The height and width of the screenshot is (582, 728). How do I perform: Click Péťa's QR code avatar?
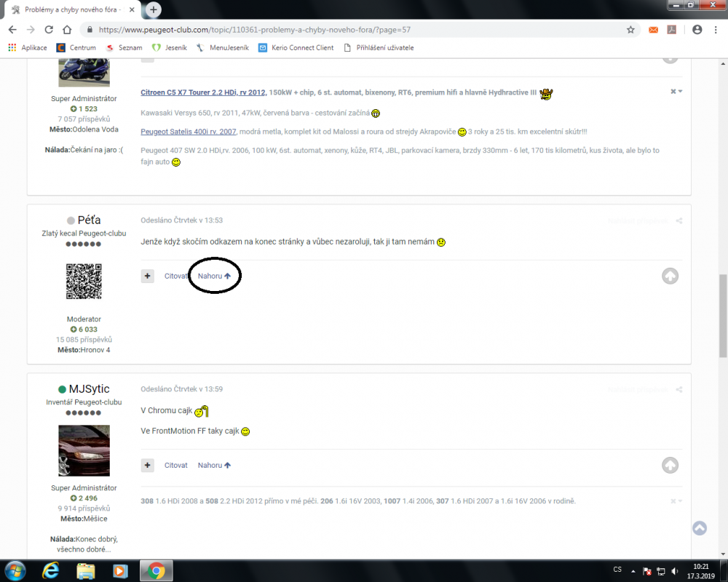pos(84,282)
